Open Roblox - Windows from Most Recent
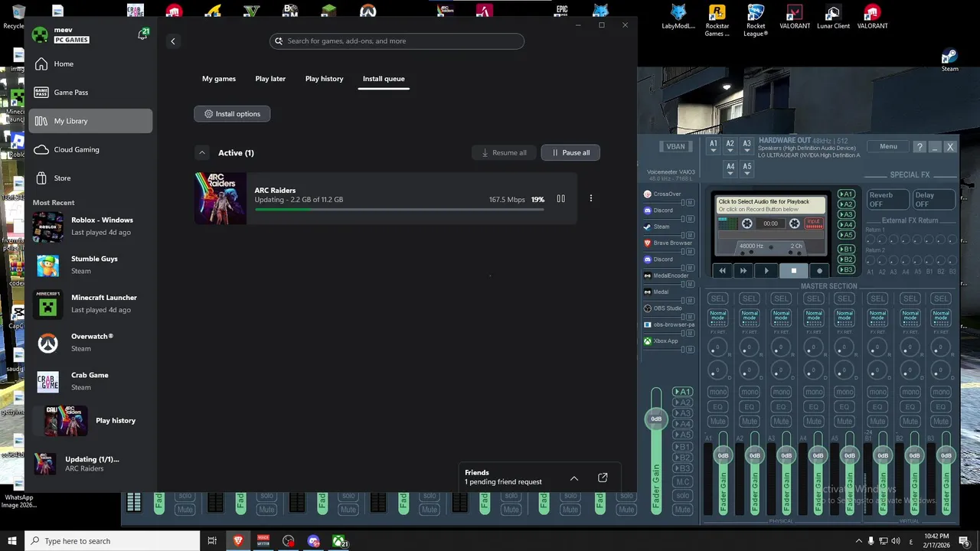This screenshot has height=551, width=980. point(90,227)
